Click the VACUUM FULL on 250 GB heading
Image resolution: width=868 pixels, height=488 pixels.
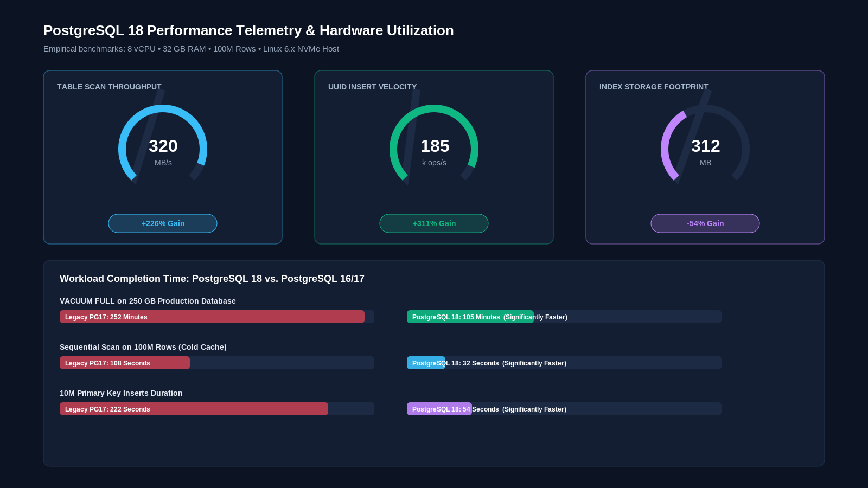coord(148,301)
